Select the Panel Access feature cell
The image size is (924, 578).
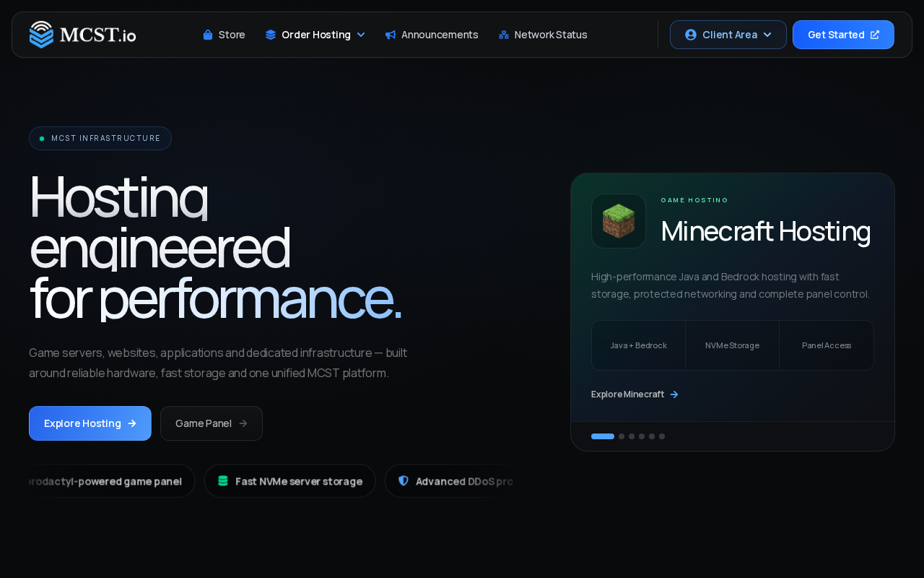827,345
